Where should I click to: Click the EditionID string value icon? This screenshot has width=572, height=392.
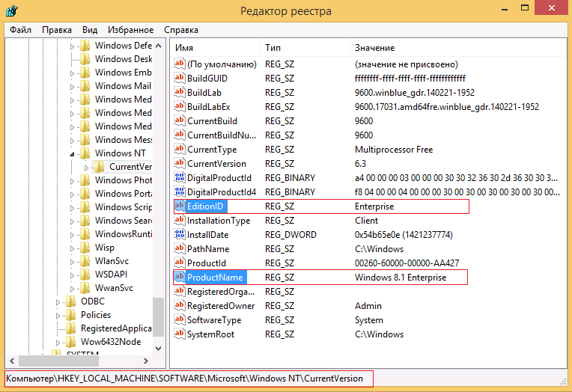coord(179,206)
